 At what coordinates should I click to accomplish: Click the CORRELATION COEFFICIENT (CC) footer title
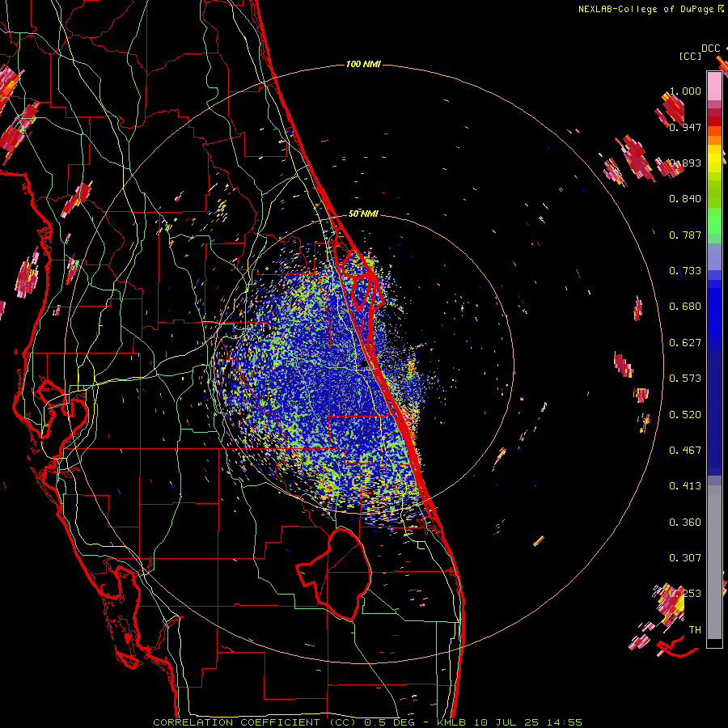254,722
